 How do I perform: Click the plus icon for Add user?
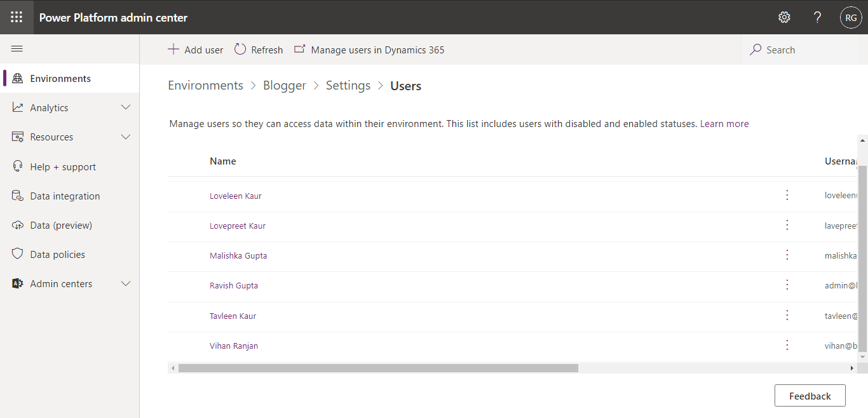coord(173,49)
